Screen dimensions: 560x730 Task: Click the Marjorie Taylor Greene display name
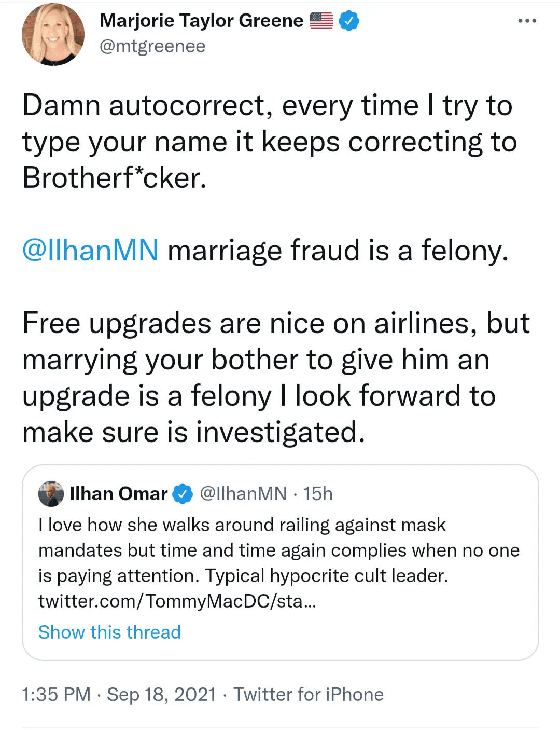pos(201,21)
